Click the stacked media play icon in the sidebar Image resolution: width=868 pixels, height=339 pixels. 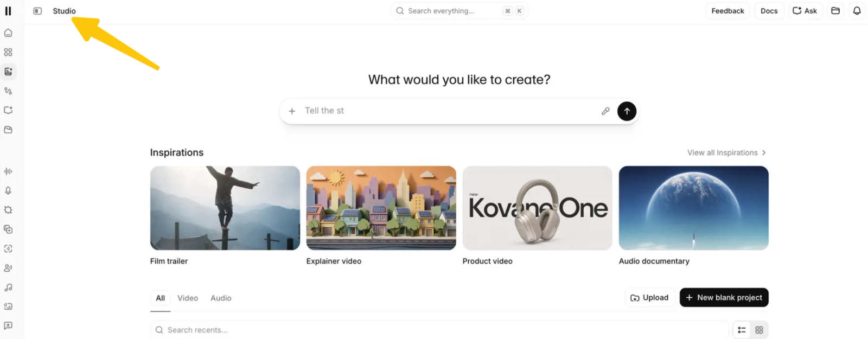pyautogui.click(x=8, y=229)
